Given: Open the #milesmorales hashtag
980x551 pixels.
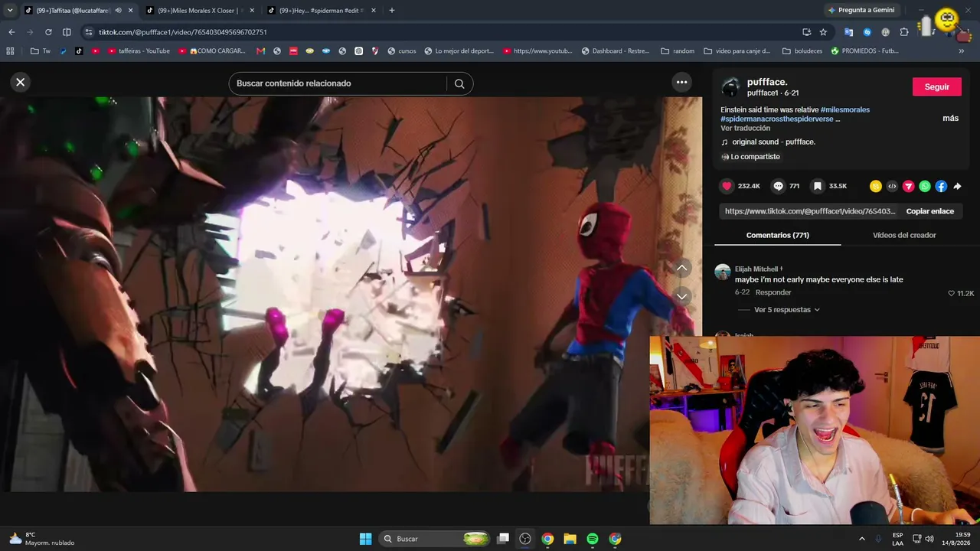Looking at the screenshot, I should pos(845,110).
